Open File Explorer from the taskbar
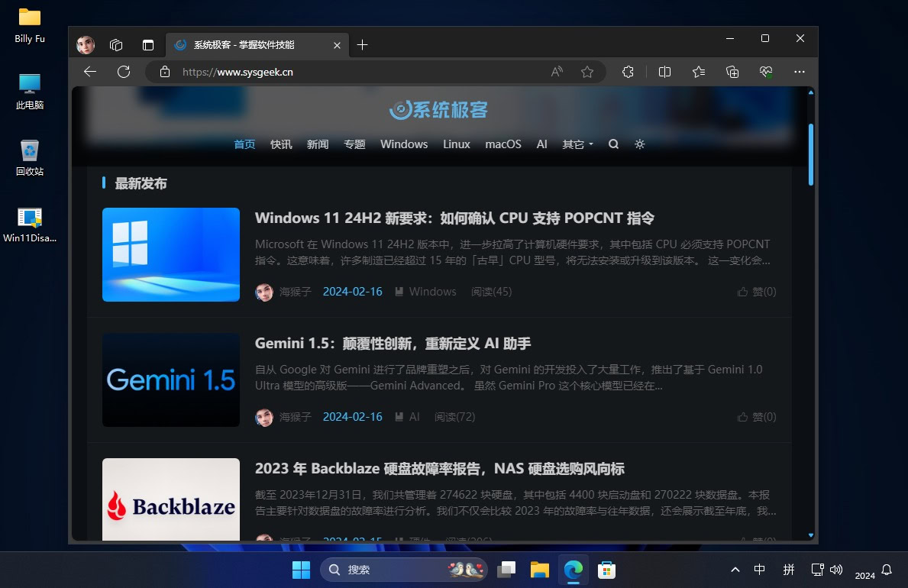Screen dimensions: 908x588 540,570
